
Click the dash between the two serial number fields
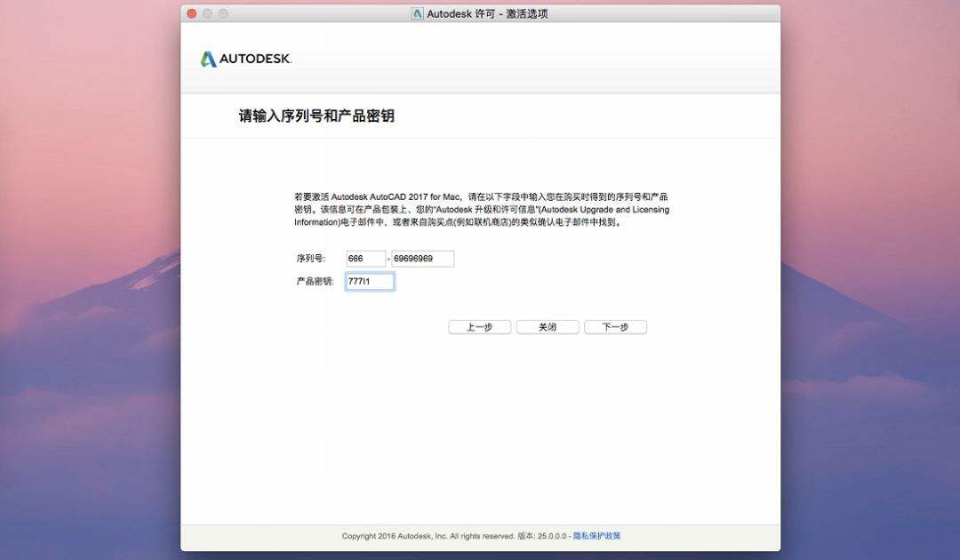click(x=388, y=258)
